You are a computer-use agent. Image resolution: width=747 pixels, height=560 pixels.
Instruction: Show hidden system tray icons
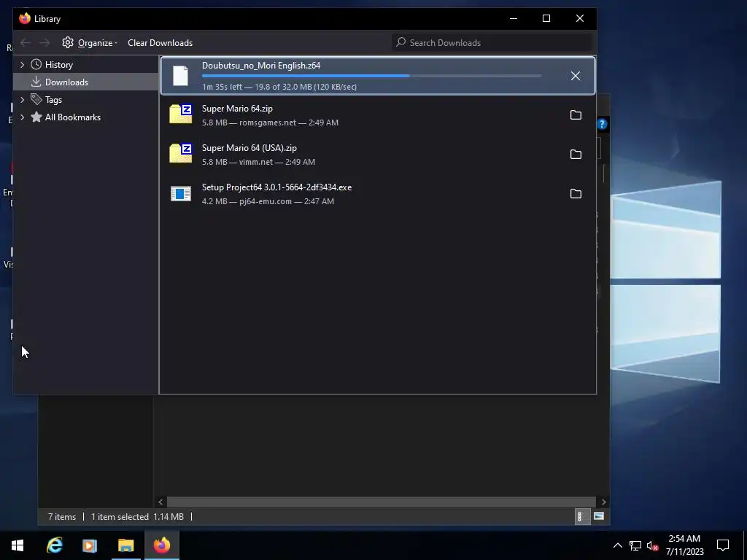tap(617, 545)
